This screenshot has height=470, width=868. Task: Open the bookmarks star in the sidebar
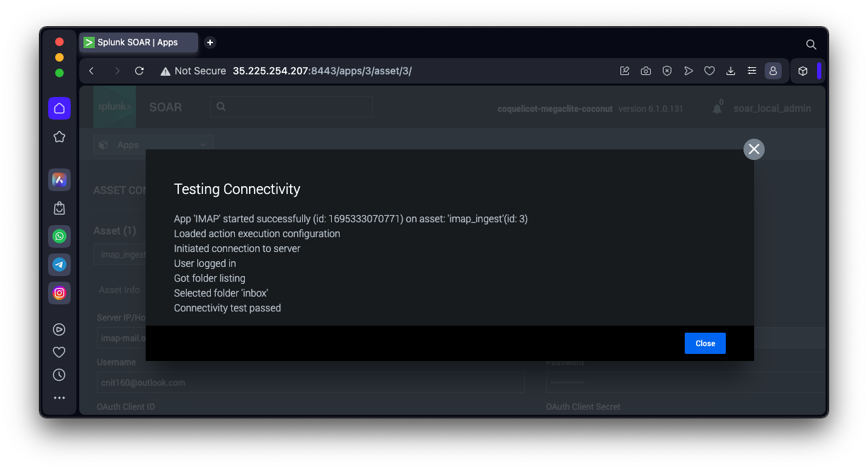point(59,137)
